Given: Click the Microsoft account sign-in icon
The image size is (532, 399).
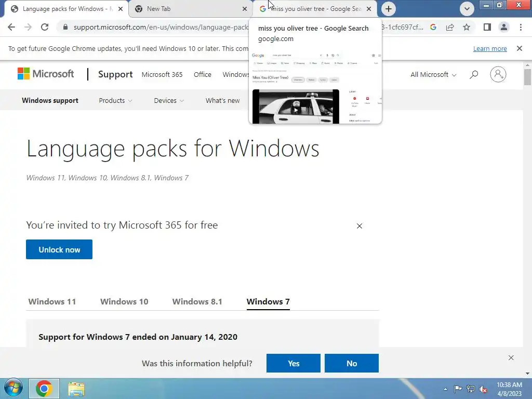Looking at the screenshot, I should pyautogui.click(x=498, y=74).
